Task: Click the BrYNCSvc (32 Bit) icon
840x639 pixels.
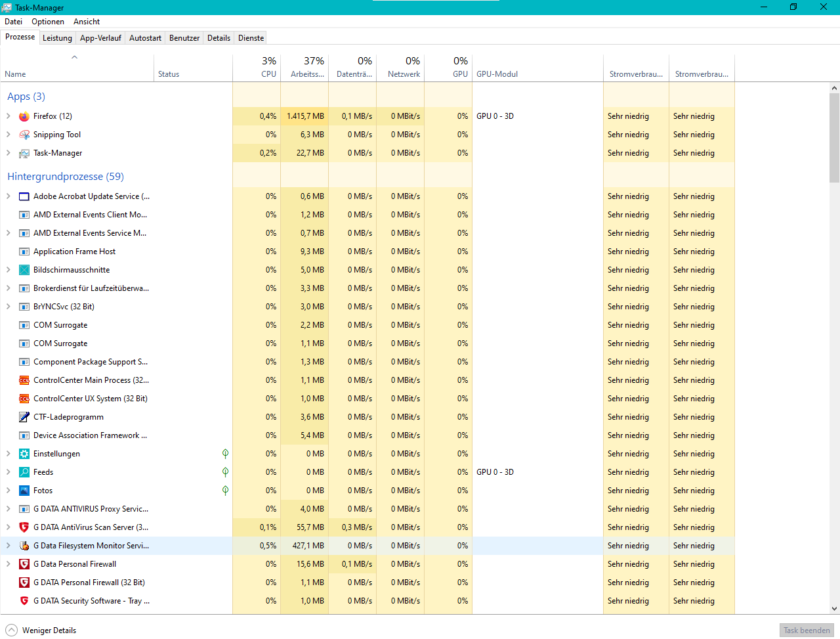Action: [24, 307]
